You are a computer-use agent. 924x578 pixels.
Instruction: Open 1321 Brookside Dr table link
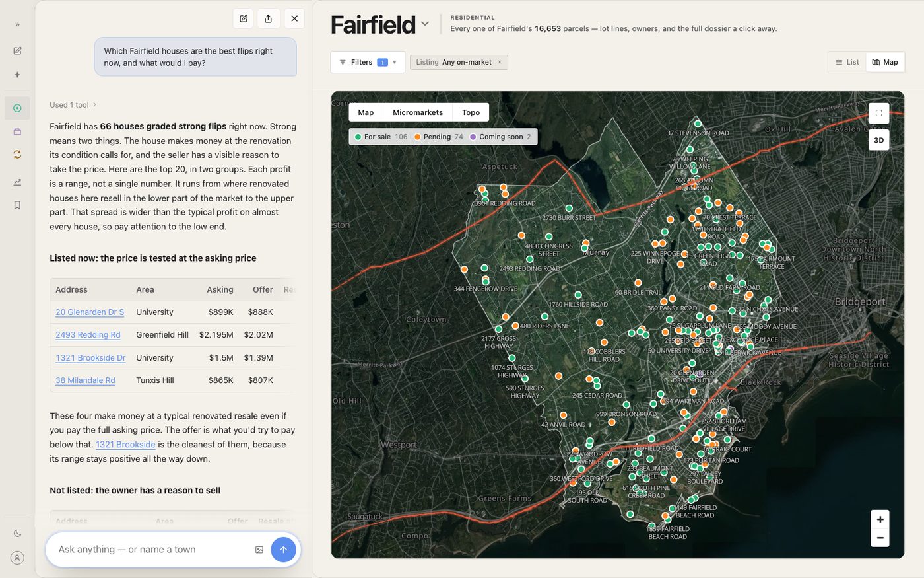(90, 357)
